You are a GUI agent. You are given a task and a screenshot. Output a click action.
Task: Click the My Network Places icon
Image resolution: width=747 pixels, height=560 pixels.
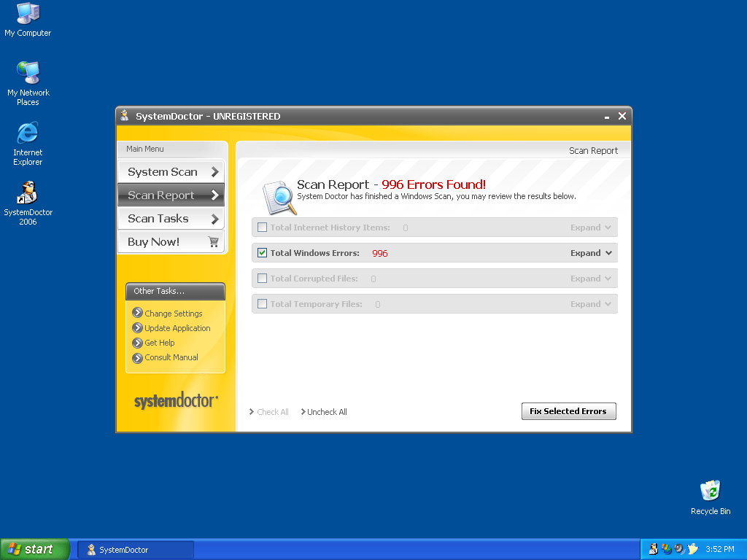pyautogui.click(x=28, y=73)
